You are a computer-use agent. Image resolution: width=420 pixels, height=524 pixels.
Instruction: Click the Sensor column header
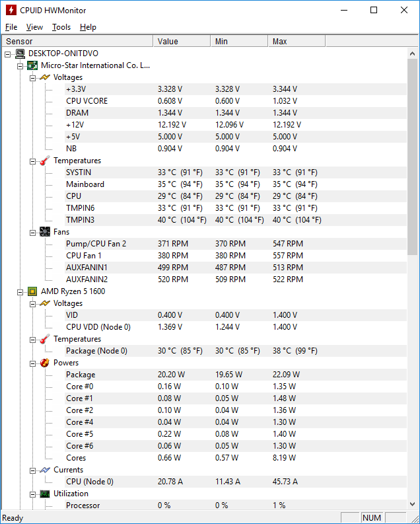tap(77, 41)
